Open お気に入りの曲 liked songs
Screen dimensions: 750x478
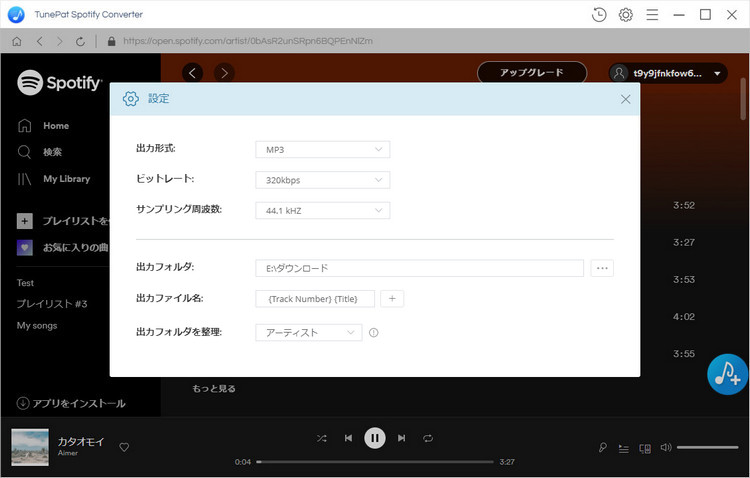(63, 247)
